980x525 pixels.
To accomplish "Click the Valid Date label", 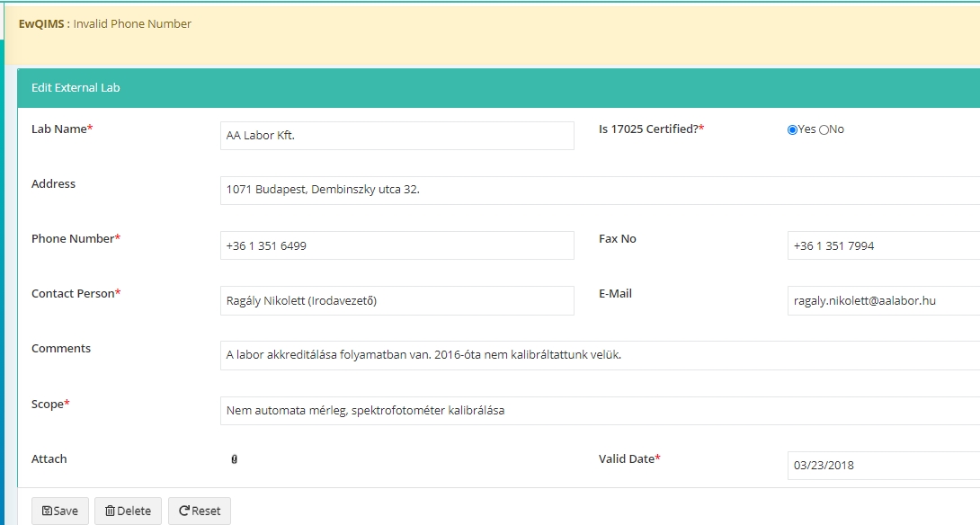I will [629, 458].
